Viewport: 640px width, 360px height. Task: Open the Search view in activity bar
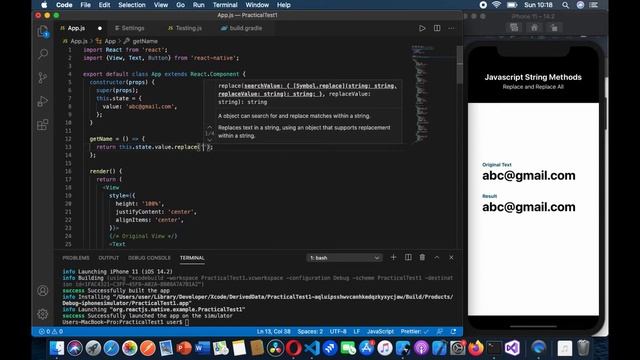(x=42, y=54)
